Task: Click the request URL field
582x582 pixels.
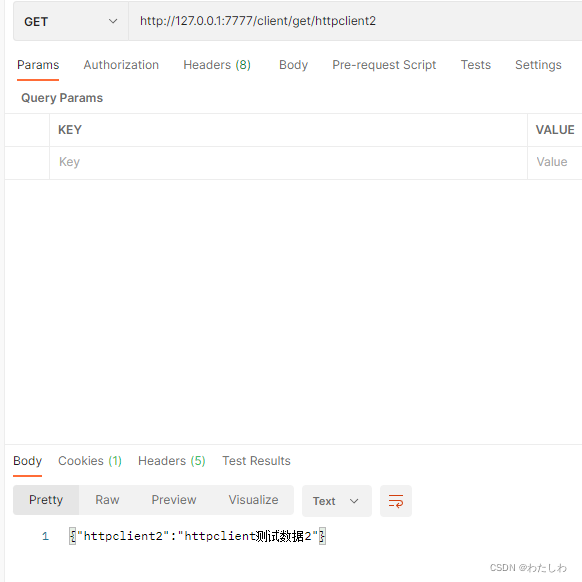Action: [355, 21]
